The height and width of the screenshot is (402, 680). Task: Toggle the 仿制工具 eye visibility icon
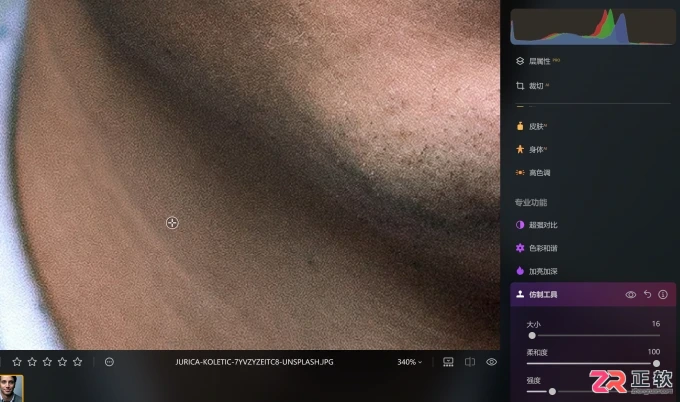tap(631, 295)
